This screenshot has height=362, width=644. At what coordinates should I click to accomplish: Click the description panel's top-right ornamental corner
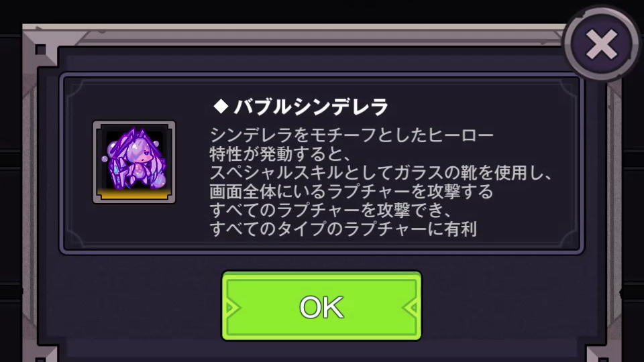(568, 88)
